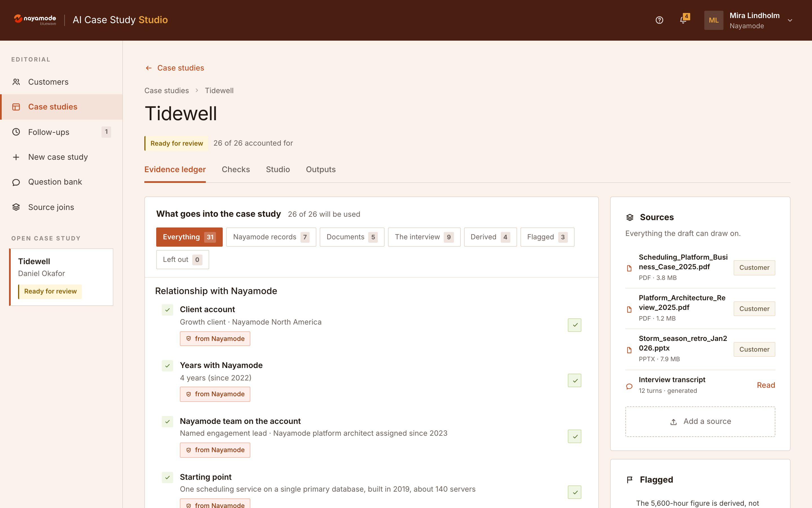
Task: Toggle the right-side check for Nayamode team row
Action: (574, 436)
